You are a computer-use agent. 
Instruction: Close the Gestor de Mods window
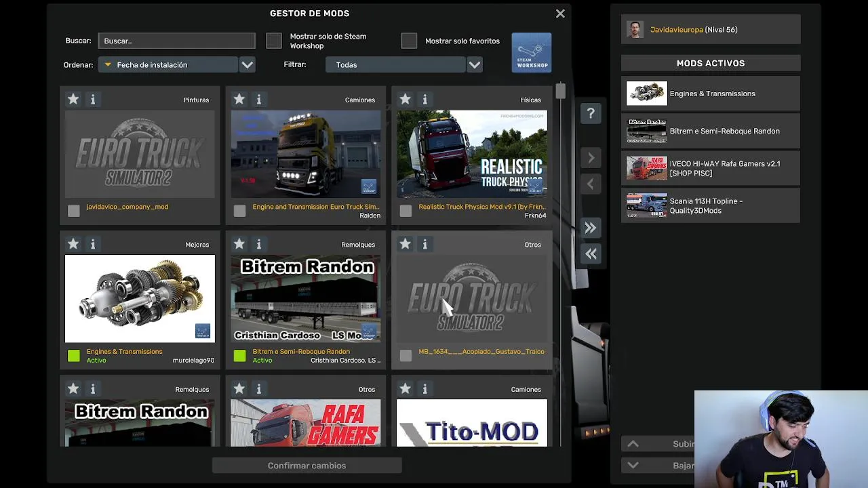(x=560, y=14)
